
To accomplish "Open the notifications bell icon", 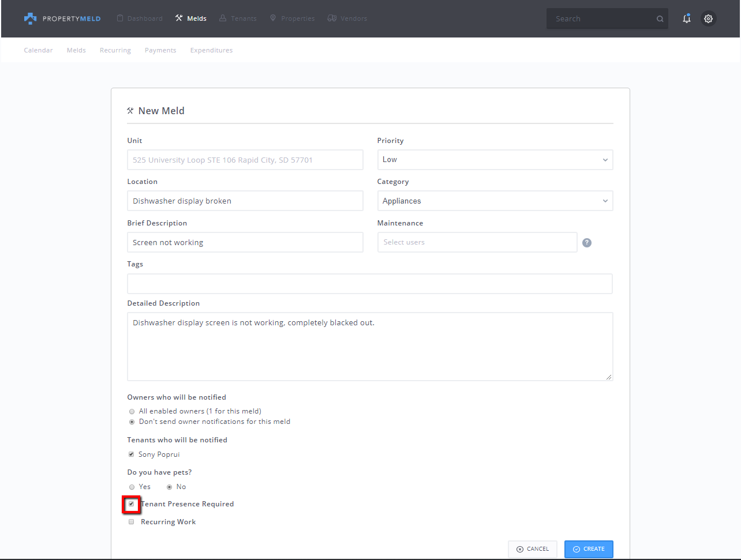I will point(686,18).
